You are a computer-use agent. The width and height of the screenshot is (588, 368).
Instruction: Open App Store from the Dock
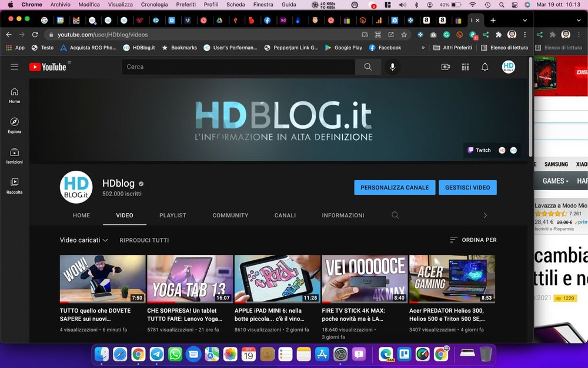pyautogui.click(x=322, y=354)
